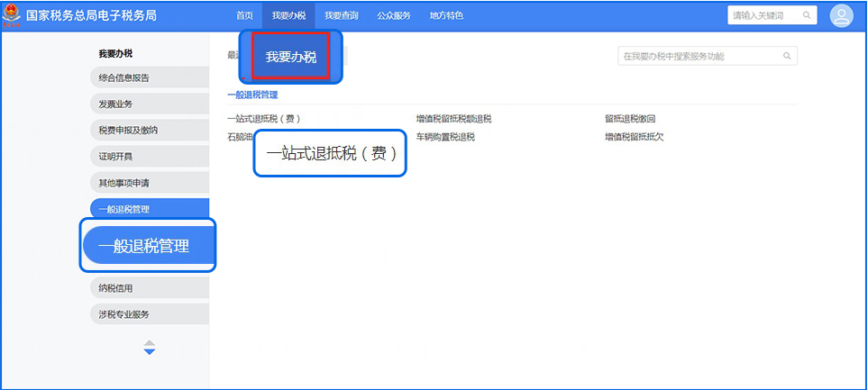This screenshot has width=868, height=390.
Task: Choose 税费申报及缴纳 in the left menu
Action: 128,131
